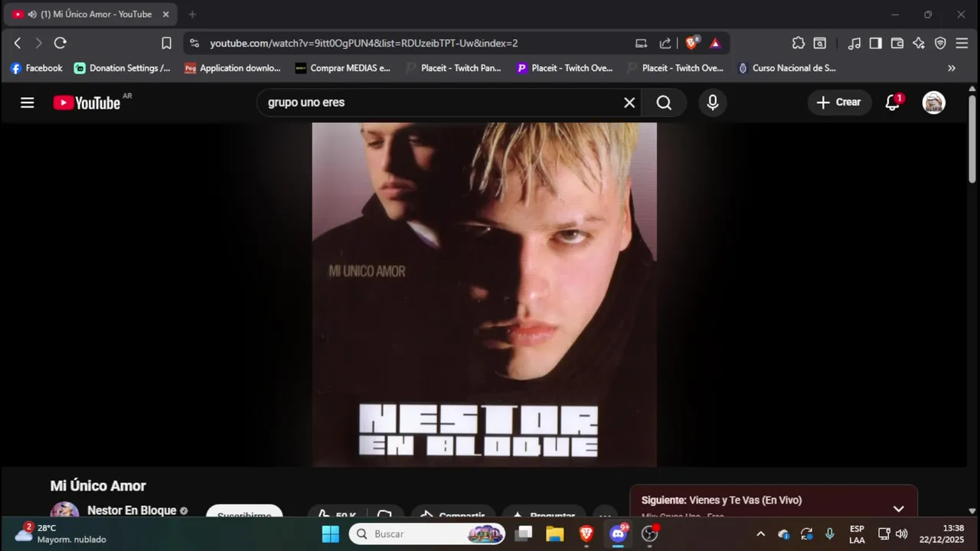Open Leo AI sparkle icon

(x=919, y=44)
